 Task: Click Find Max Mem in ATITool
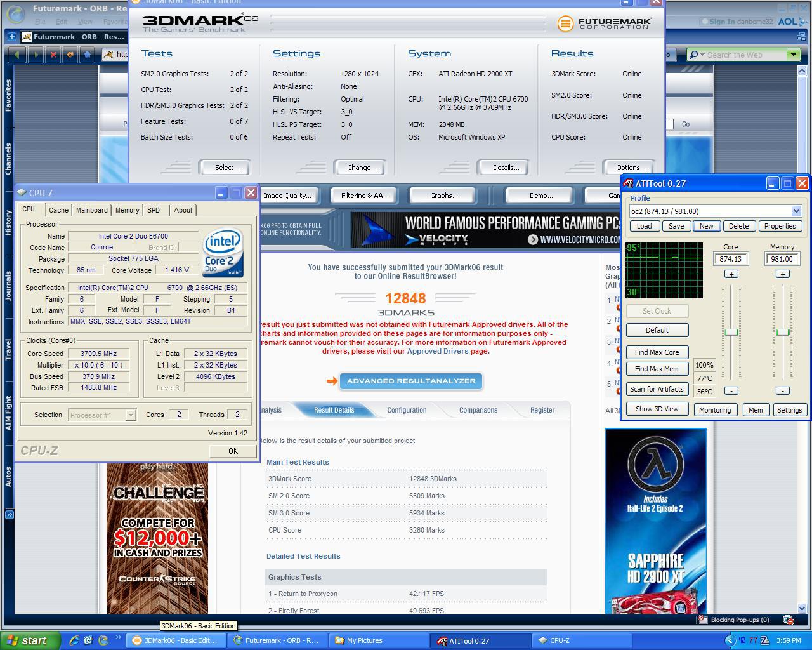pyautogui.click(x=657, y=369)
